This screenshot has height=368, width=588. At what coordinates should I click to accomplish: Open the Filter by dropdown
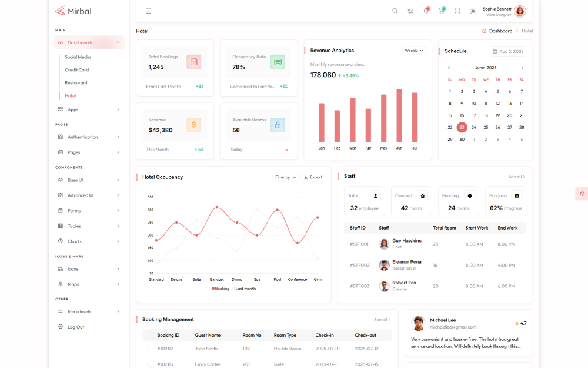pyautogui.click(x=286, y=177)
